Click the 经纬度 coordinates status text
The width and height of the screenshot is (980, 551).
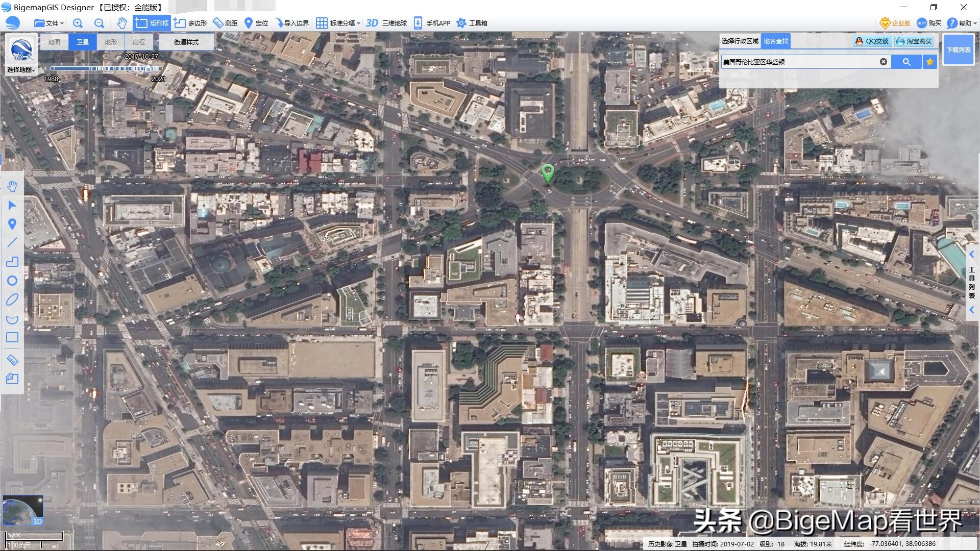pyautogui.click(x=890, y=544)
